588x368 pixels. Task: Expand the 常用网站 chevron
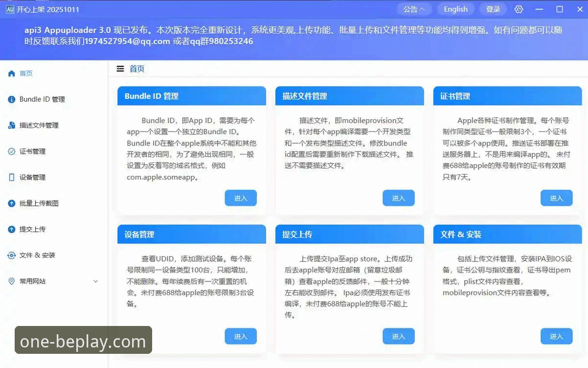(96, 281)
